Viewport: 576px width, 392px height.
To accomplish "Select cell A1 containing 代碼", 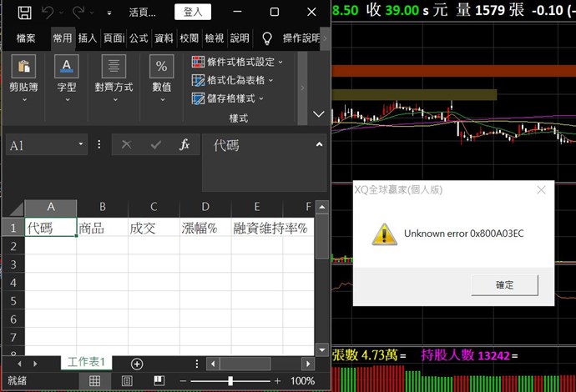I will coord(51,228).
